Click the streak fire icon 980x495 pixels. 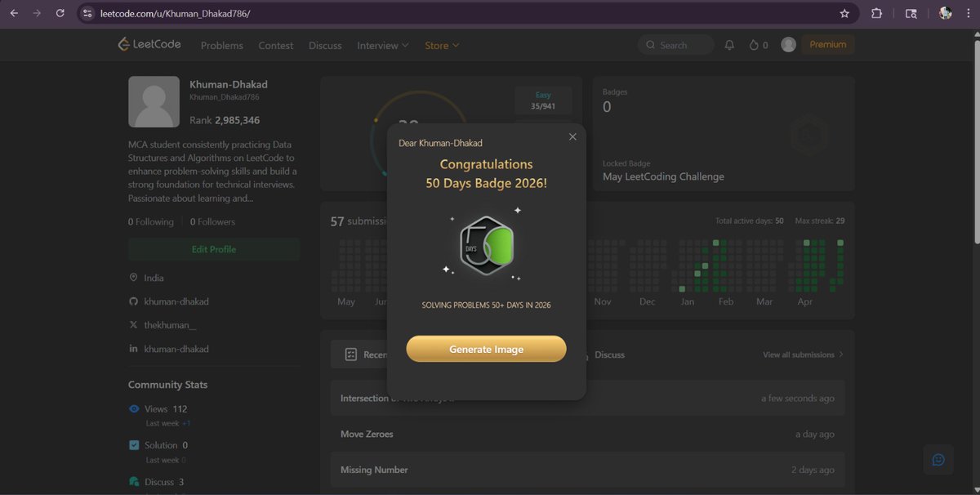click(x=754, y=45)
